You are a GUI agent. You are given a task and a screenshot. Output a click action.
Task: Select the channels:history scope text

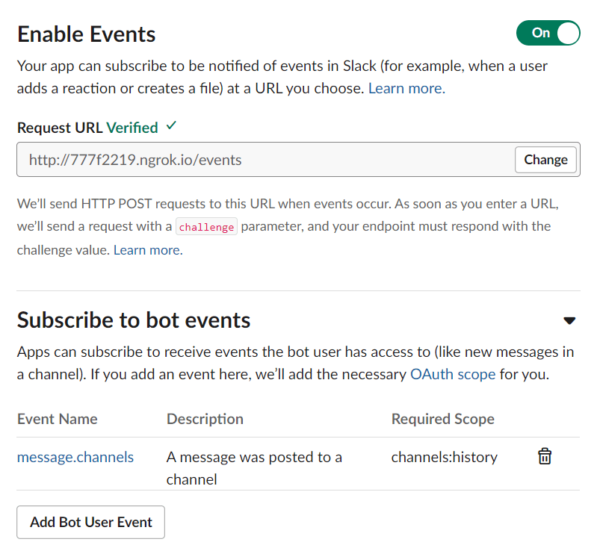[444, 457]
